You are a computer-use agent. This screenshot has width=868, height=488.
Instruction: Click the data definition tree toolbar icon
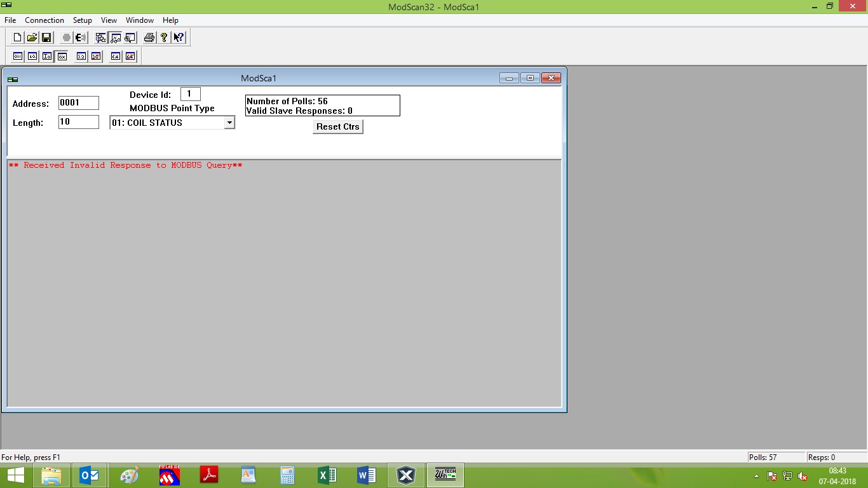(x=100, y=37)
